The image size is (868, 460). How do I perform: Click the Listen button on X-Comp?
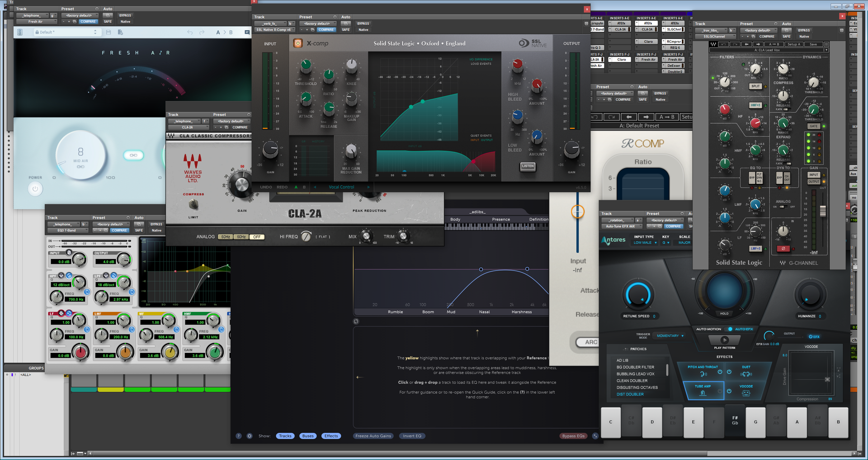[x=528, y=166]
